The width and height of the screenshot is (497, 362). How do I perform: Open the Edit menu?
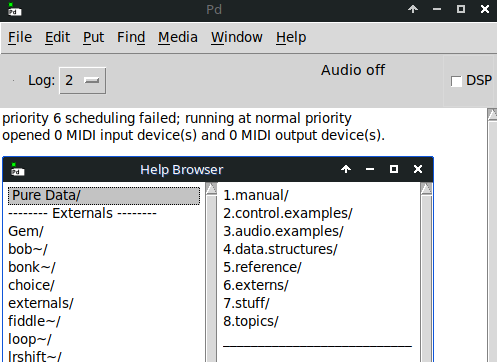57,37
